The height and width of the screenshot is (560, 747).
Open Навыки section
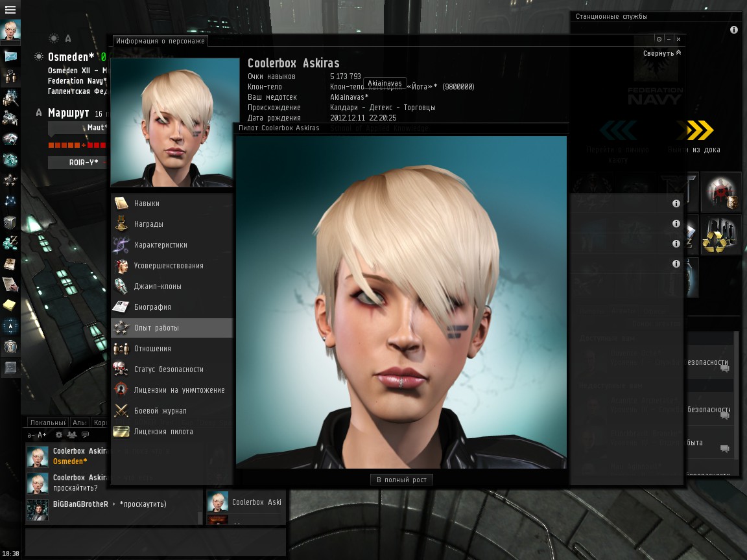pos(172,204)
